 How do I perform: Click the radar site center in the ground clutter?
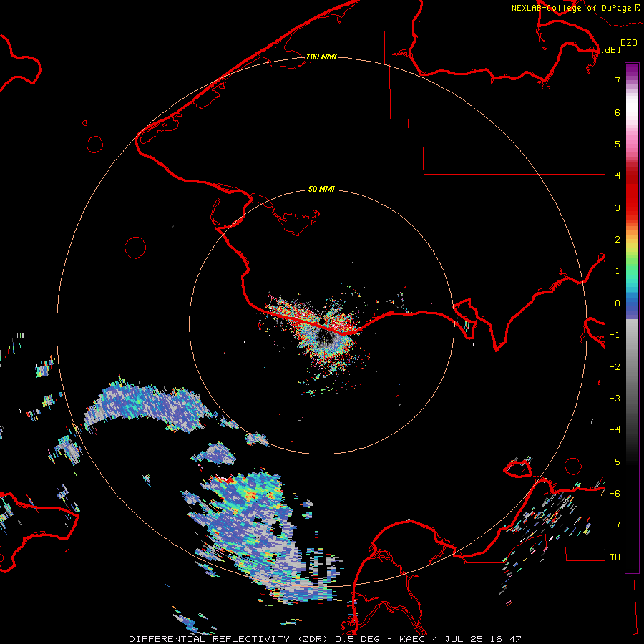click(323, 321)
